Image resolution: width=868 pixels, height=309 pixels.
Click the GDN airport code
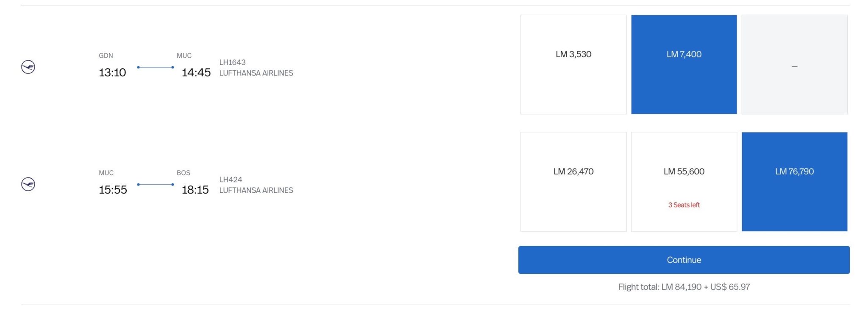(x=106, y=56)
